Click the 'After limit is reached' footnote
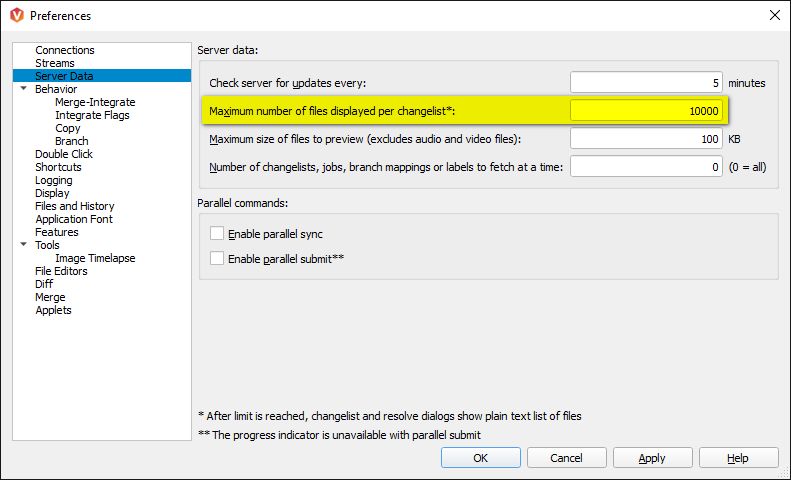The image size is (791, 480). coord(390,416)
